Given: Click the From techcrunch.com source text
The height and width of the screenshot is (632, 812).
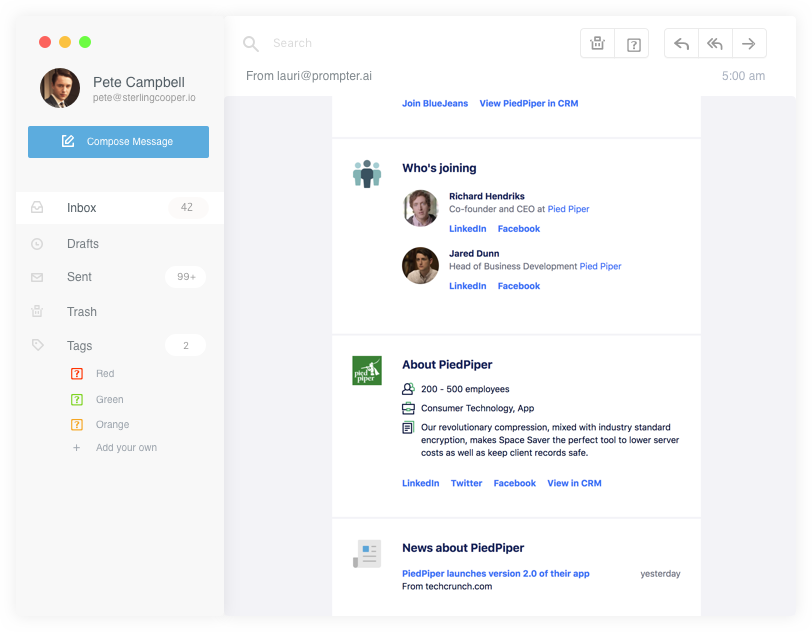Looking at the screenshot, I should tap(447, 586).
